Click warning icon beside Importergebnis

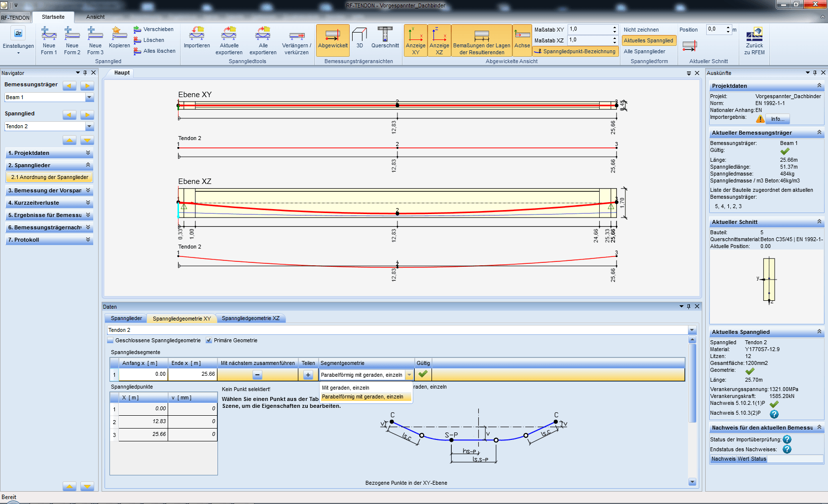tap(760, 119)
